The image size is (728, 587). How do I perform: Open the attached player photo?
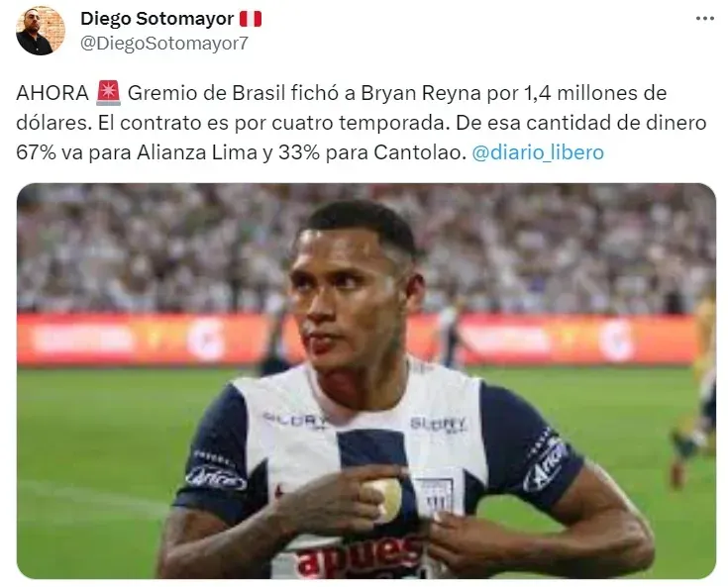coord(366,380)
